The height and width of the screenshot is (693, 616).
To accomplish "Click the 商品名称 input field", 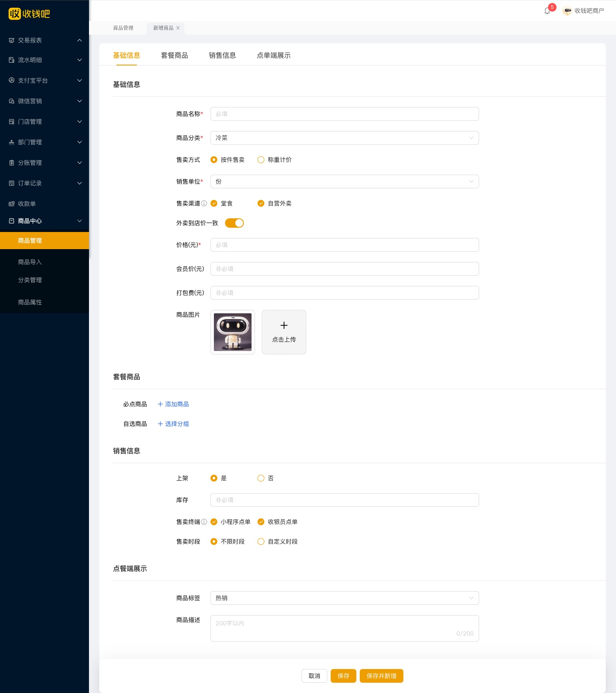I will [345, 114].
